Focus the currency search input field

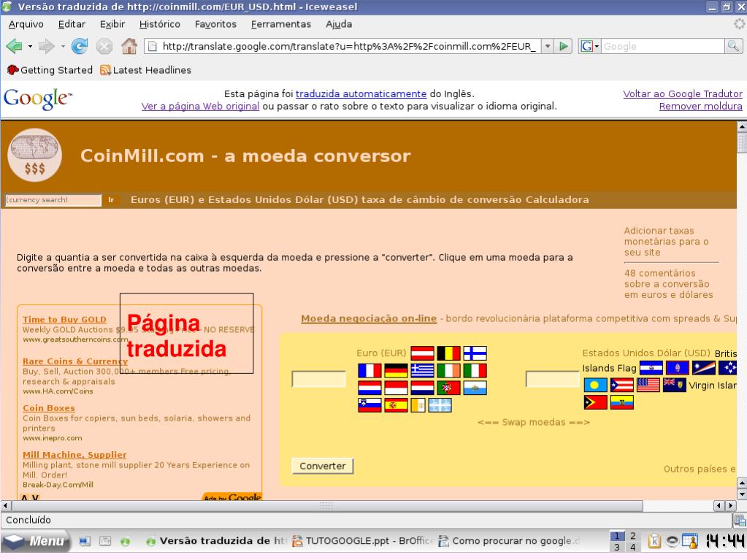pos(53,200)
